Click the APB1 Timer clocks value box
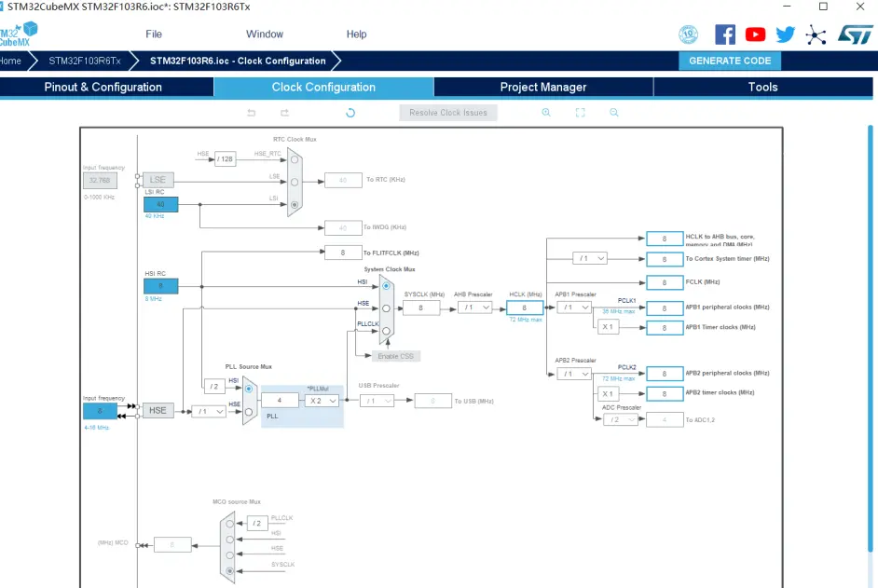This screenshot has width=878, height=588. (x=665, y=328)
